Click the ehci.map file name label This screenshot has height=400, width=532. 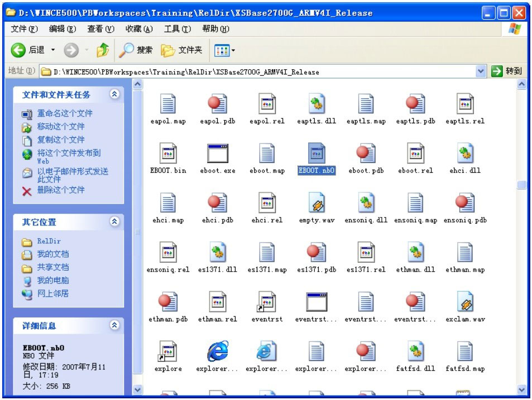pos(168,220)
